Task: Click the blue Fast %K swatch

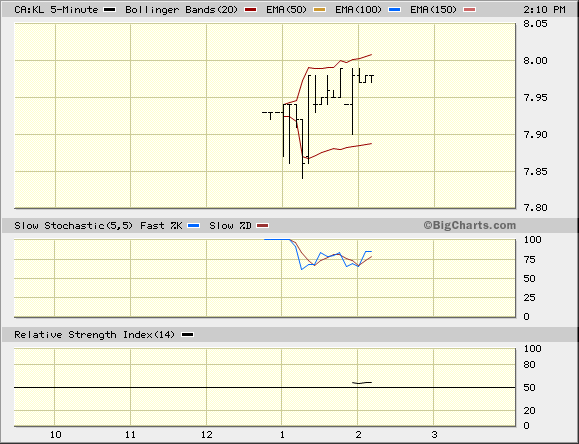Action: [x=194, y=226]
